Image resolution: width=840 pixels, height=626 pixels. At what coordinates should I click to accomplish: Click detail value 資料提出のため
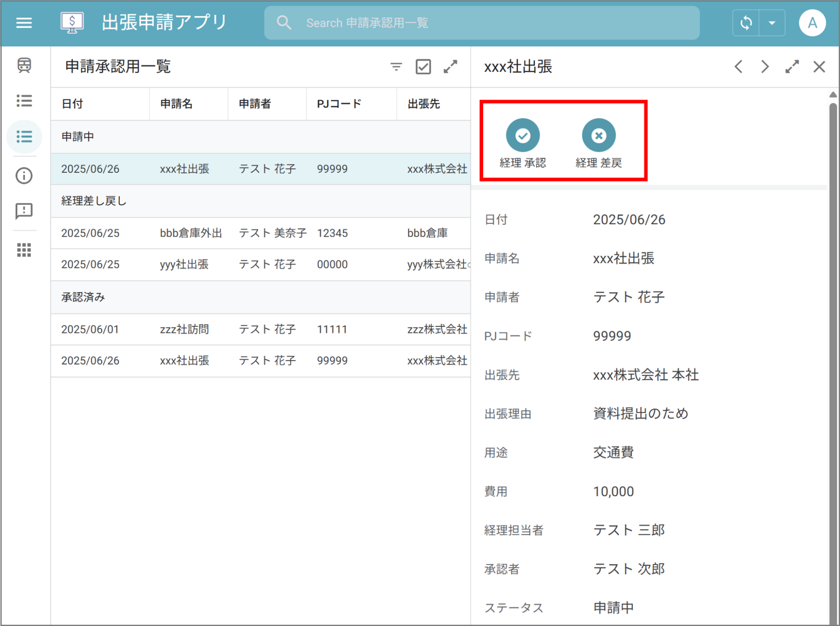pyautogui.click(x=641, y=414)
